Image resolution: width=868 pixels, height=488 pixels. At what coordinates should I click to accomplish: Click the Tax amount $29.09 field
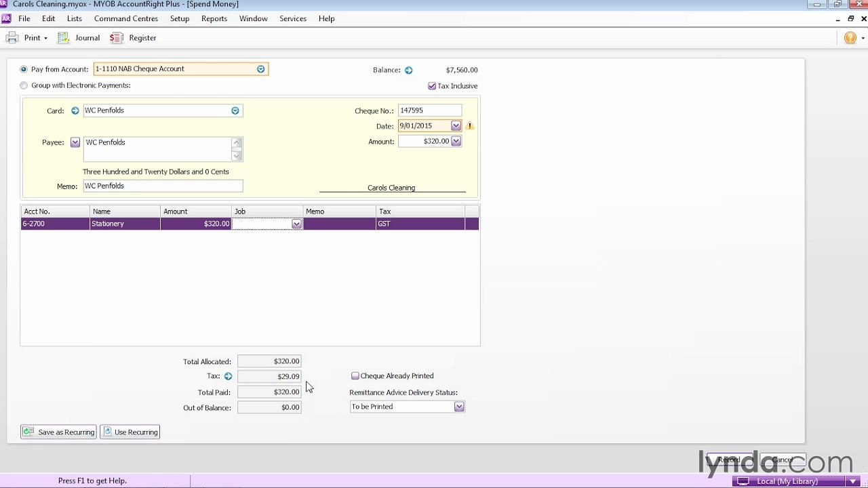(269, 376)
